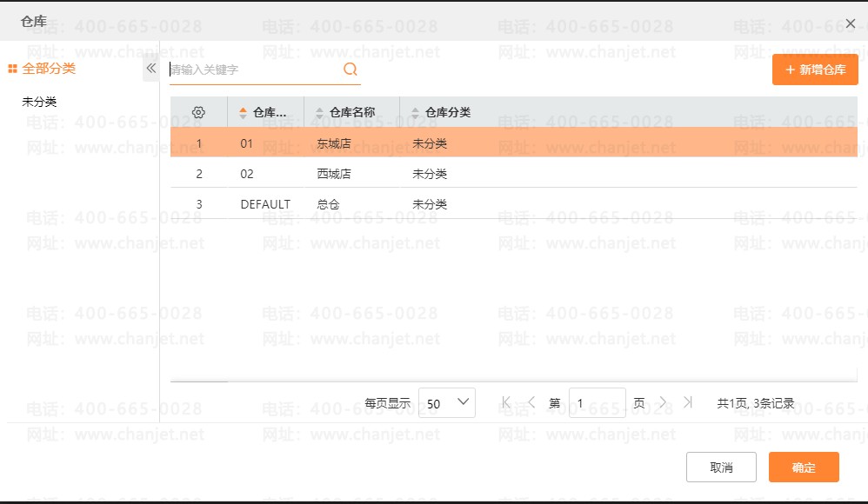Open the page size dropdown
Image resolution: width=868 pixels, height=504 pixels.
tap(446, 403)
